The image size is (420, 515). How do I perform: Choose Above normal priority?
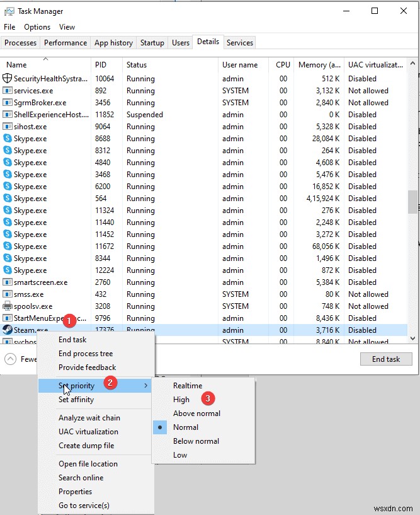196,414
